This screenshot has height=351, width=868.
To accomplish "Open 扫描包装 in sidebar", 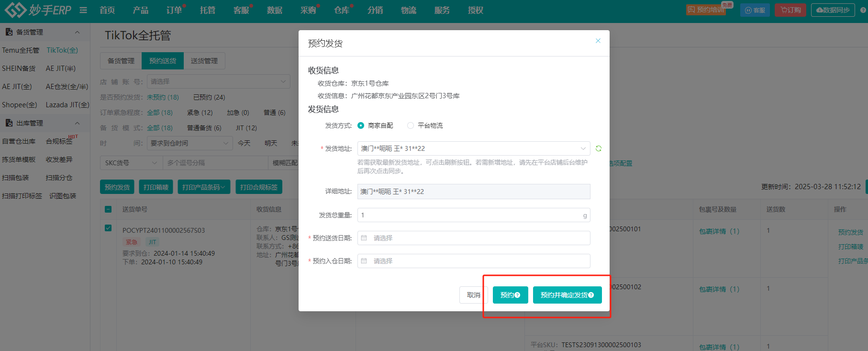I will click(x=15, y=178).
